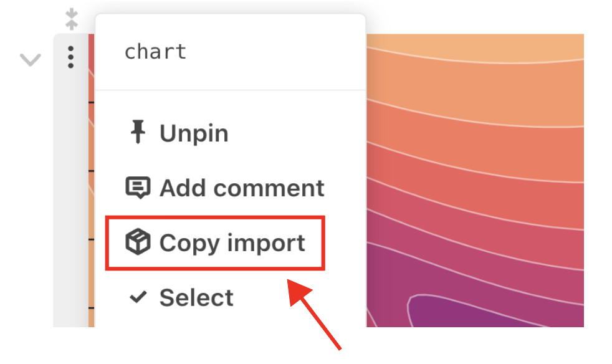Click the package icon beside Copy import
Screen dimensions: 612x364
pyautogui.click(x=138, y=242)
